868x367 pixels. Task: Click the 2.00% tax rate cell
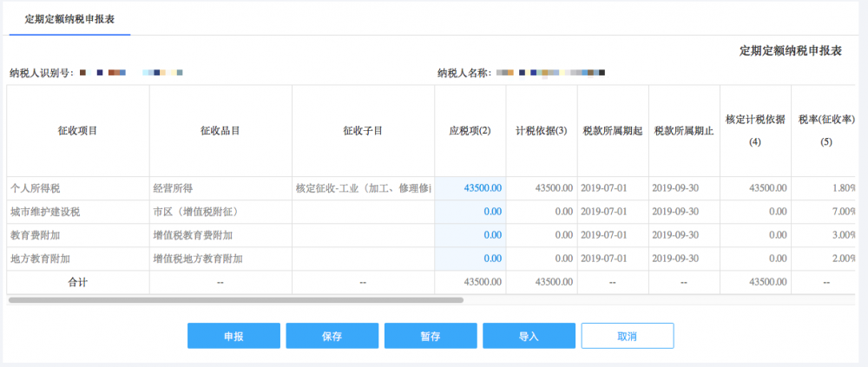pyautogui.click(x=825, y=259)
